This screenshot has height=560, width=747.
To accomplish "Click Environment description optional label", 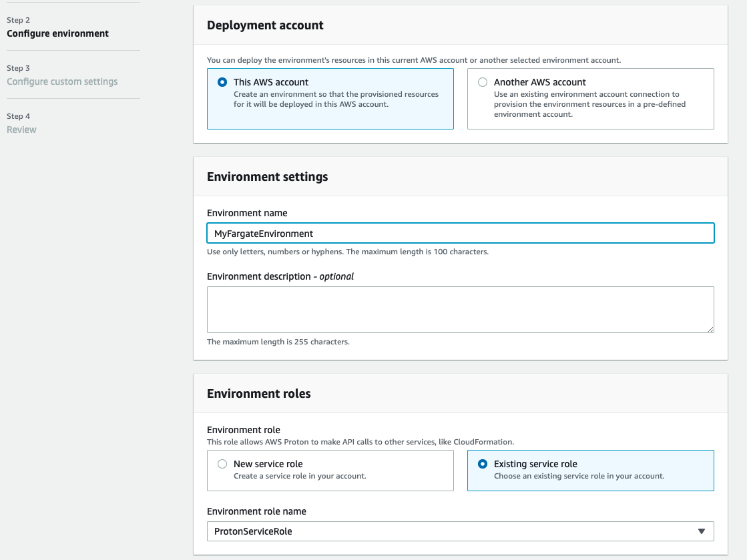I will pyautogui.click(x=280, y=277).
